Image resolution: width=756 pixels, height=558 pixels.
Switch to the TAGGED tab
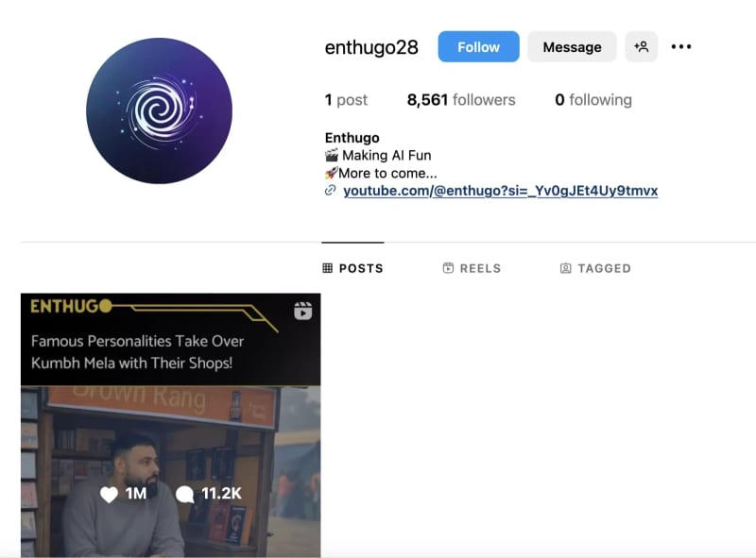coord(595,268)
